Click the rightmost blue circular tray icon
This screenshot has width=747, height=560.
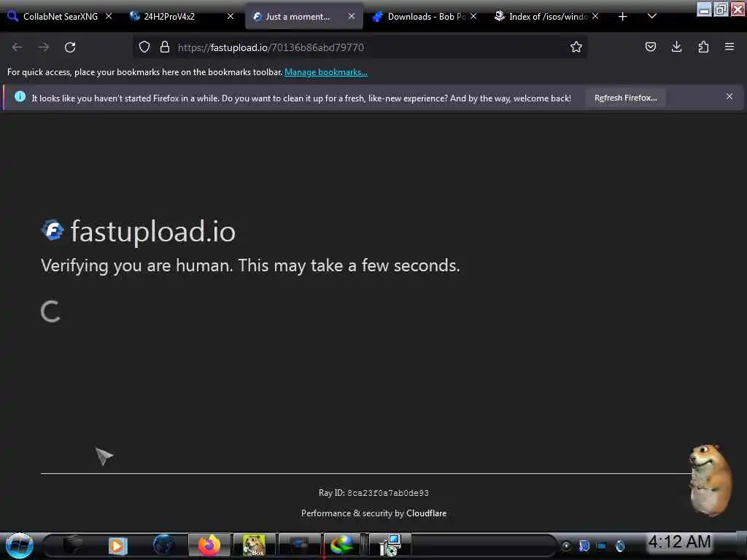point(620,546)
